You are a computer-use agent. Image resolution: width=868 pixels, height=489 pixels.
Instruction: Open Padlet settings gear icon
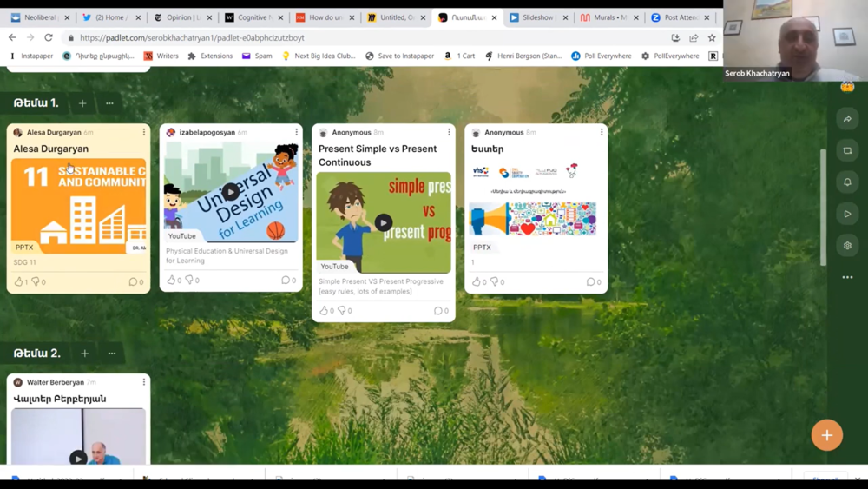pos(847,246)
